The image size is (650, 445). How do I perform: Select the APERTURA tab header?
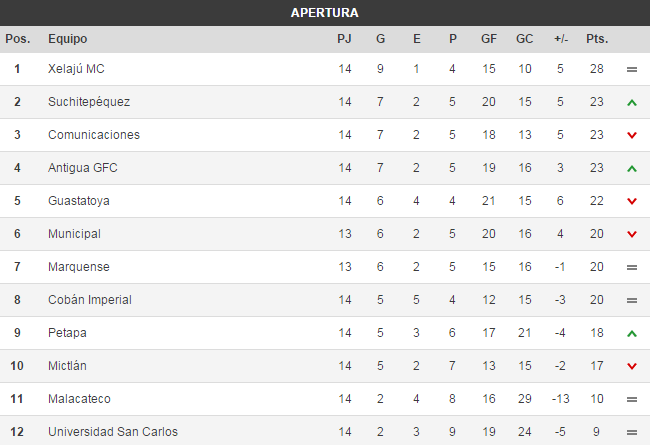click(325, 13)
